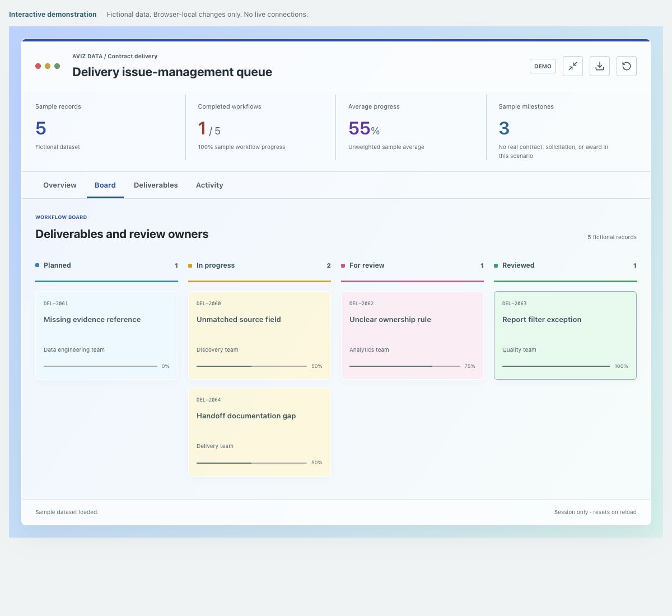This screenshot has width=672, height=616.
Task: Click the Average progress 55% value
Action: [364, 129]
